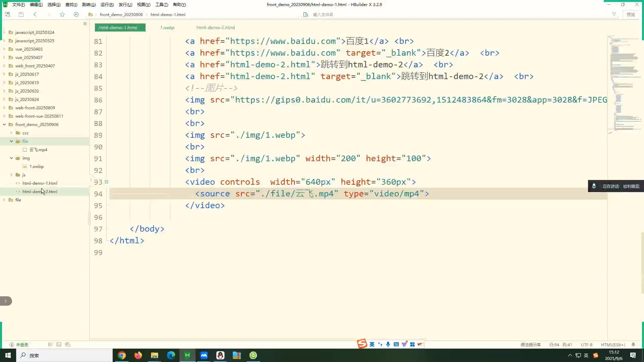This screenshot has height=362, width=644.
Task: Open the 工具(T) menu
Action: 161,4
